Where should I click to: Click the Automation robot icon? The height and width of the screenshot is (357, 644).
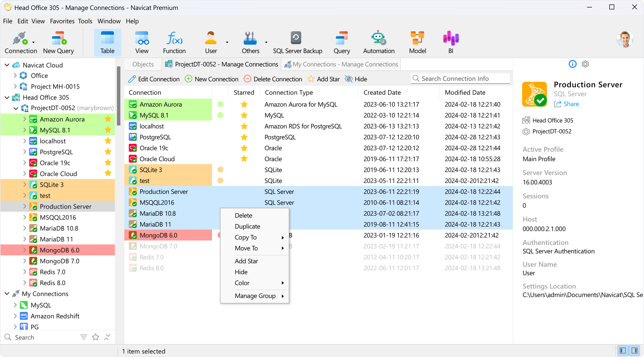point(378,38)
